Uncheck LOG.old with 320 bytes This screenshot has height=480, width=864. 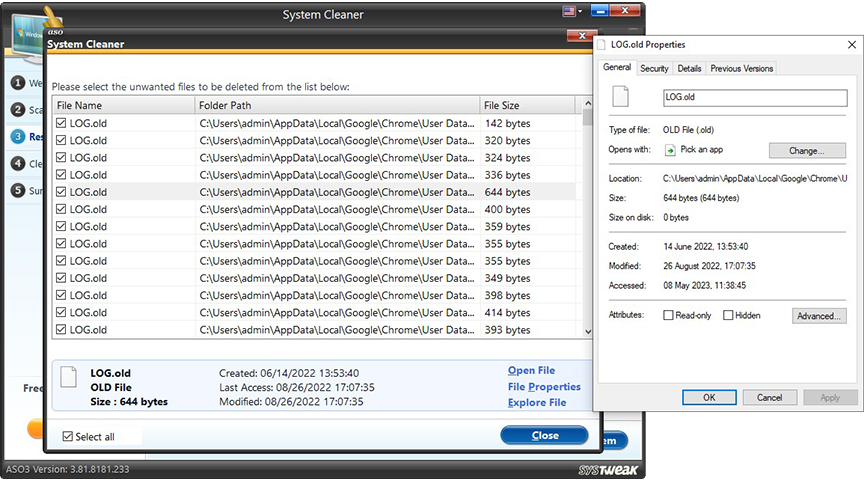point(61,140)
